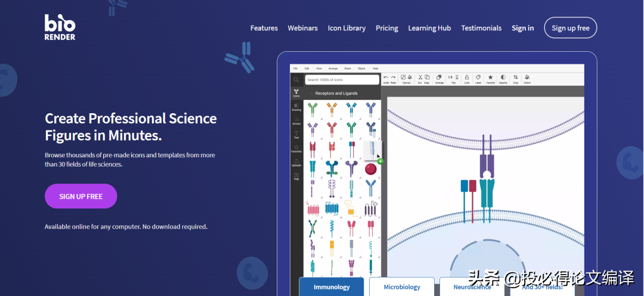
Task: Open the Arrows panel in sidebar
Action: pos(296,121)
